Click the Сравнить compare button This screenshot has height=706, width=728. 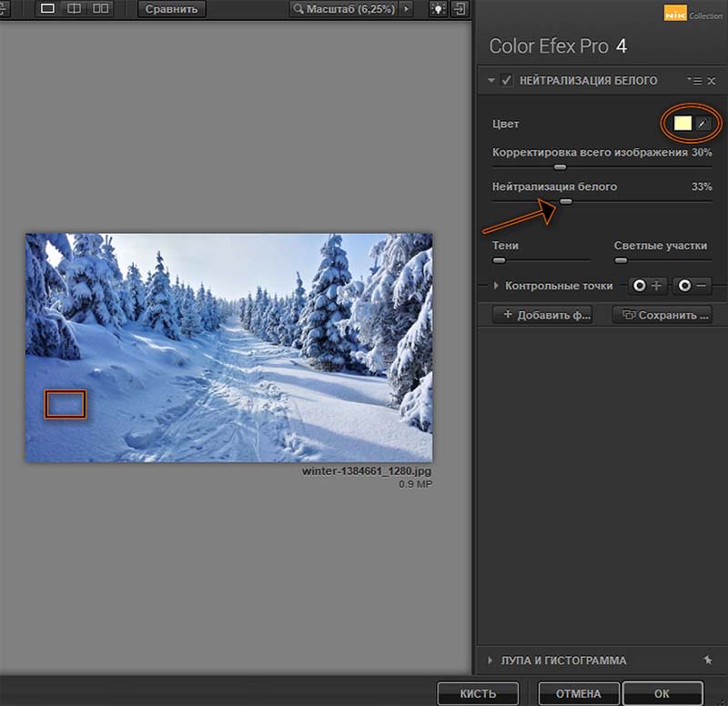171,9
